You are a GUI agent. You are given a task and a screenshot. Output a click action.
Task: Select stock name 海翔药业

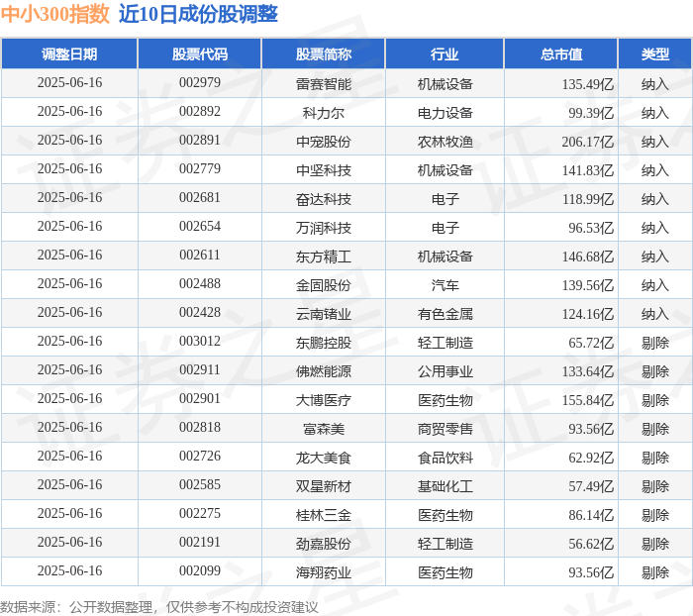pyautogui.click(x=324, y=572)
